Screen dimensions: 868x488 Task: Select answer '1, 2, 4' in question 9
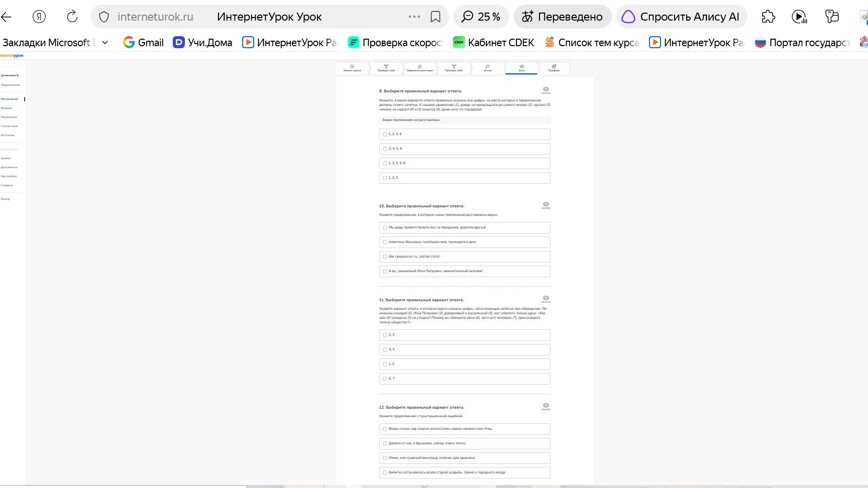coord(465,178)
